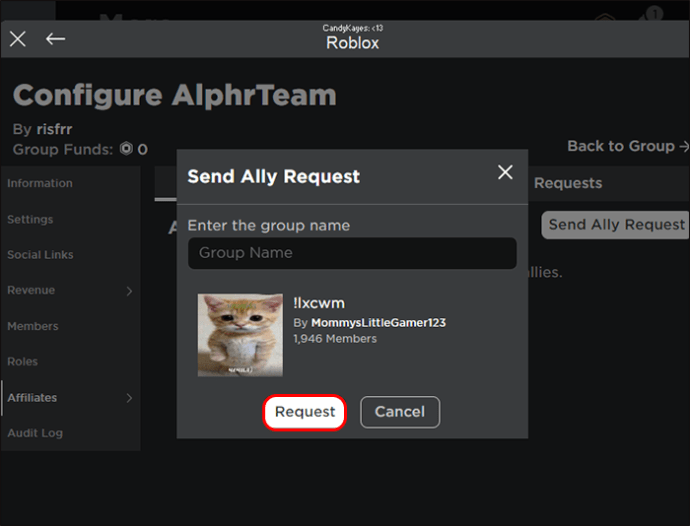
Task: Focus the Group Name input field
Action: tap(352, 253)
